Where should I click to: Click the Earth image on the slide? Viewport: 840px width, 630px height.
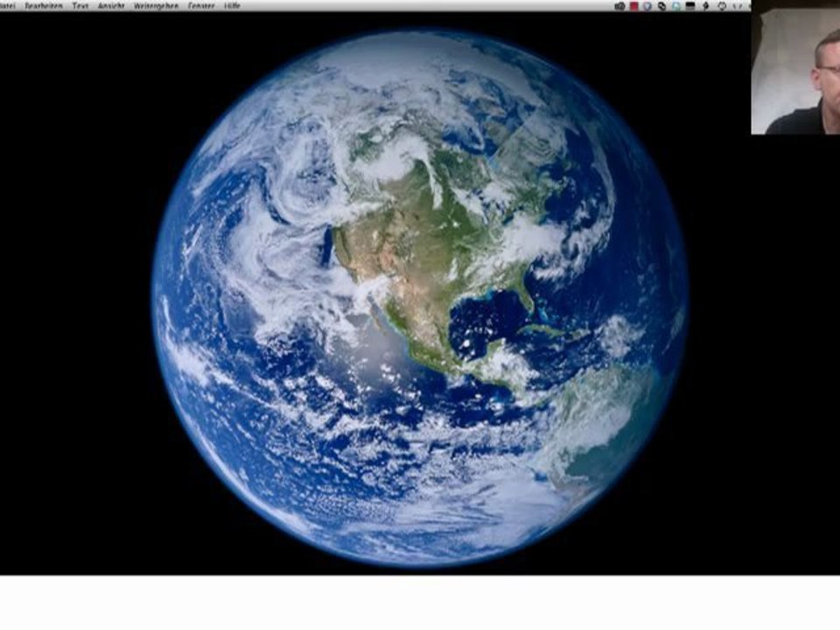pyautogui.click(x=420, y=298)
